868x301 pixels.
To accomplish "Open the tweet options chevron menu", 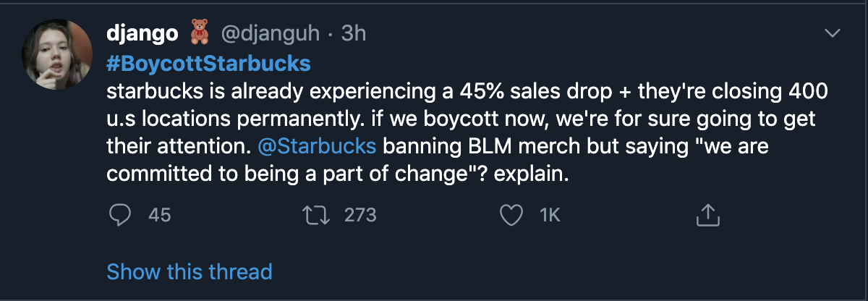I will pos(833,34).
